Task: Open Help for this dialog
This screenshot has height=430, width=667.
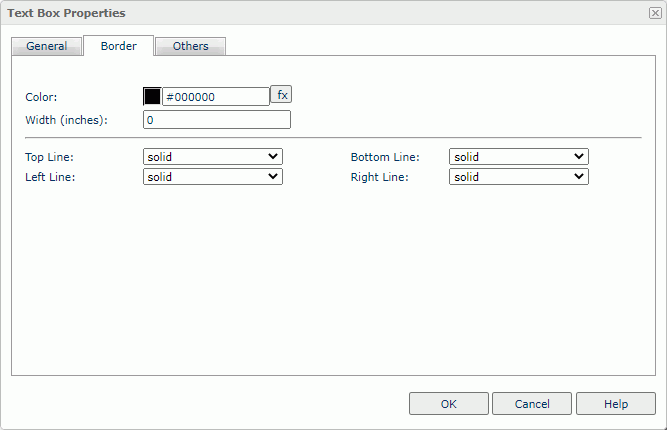Action: [616, 403]
